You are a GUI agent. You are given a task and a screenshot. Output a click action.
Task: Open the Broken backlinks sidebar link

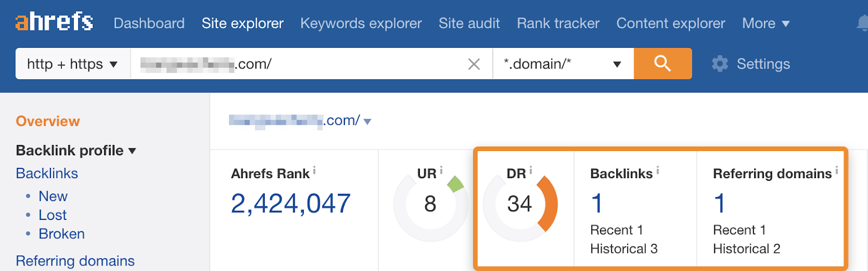click(x=61, y=234)
